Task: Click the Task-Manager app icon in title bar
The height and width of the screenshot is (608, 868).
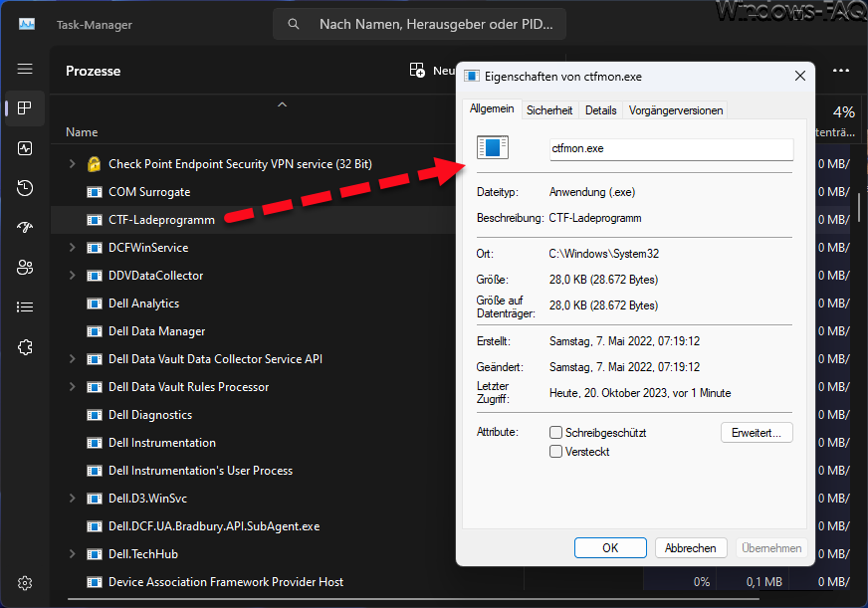Action: point(27,24)
